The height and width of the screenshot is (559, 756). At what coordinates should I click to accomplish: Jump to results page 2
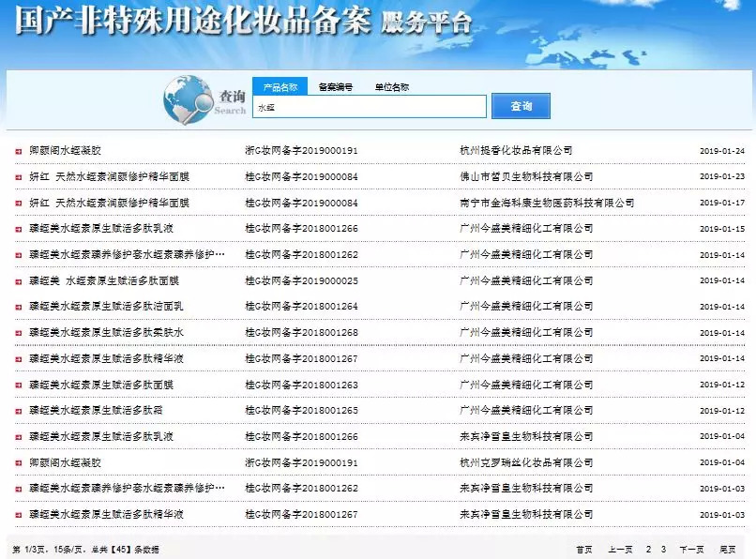coord(648,550)
